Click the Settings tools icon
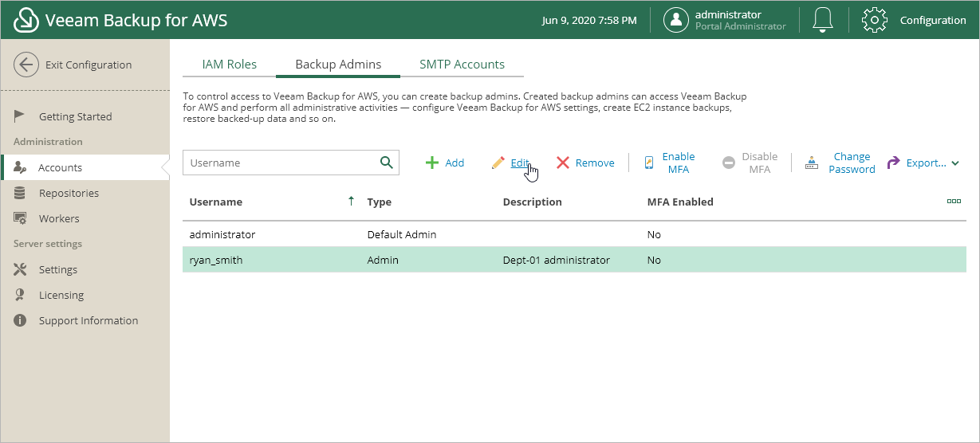The height and width of the screenshot is (443, 980). [x=20, y=269]
